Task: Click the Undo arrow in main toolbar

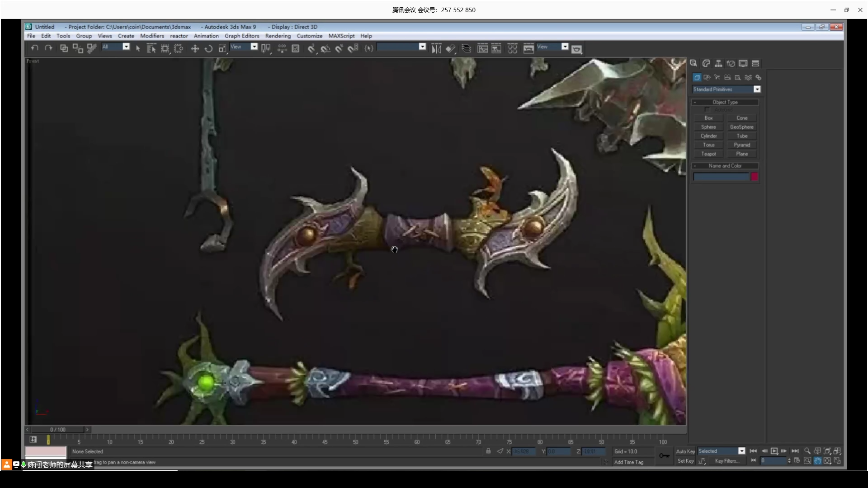Action: click(x=35, y=48)
